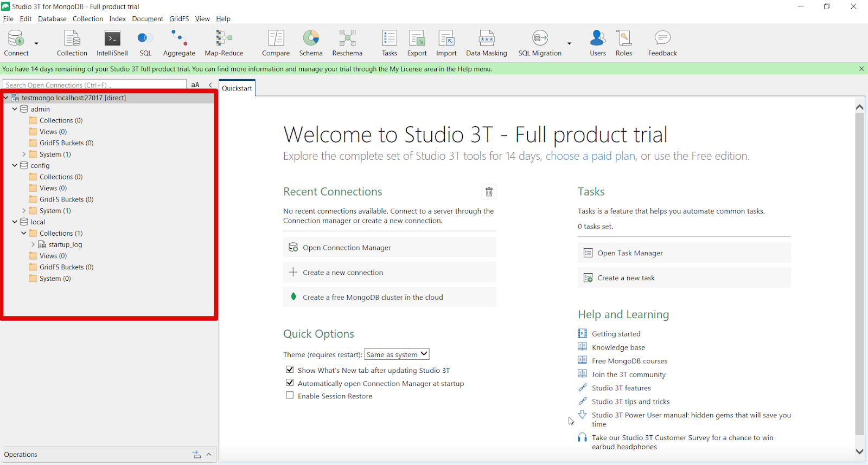Disable automatically open Connection Manager at startup
868x465 pixels.
290,383
